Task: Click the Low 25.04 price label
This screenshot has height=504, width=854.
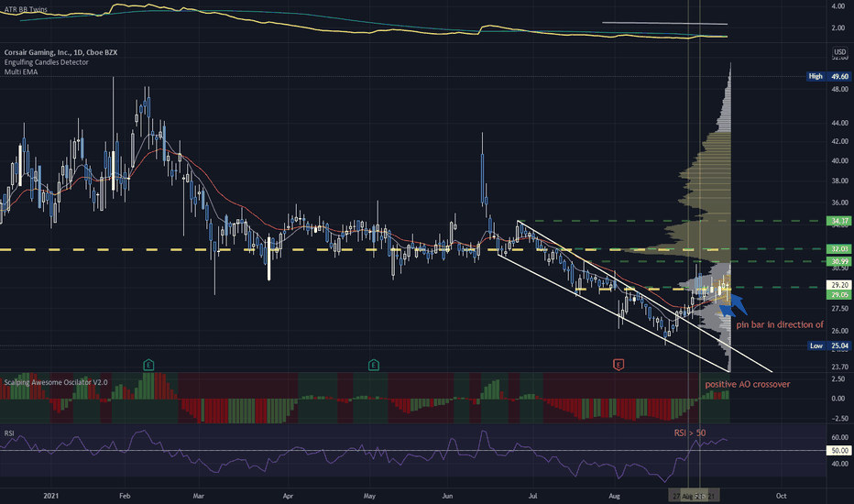Action: point(827,345)
